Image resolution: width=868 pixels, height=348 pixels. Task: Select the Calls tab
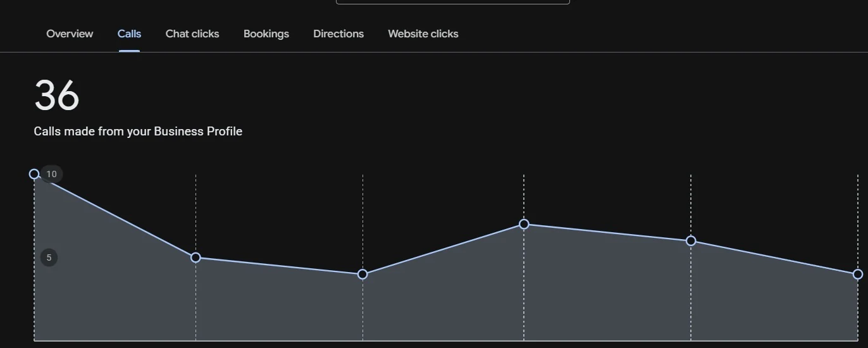tap(129, 34)
